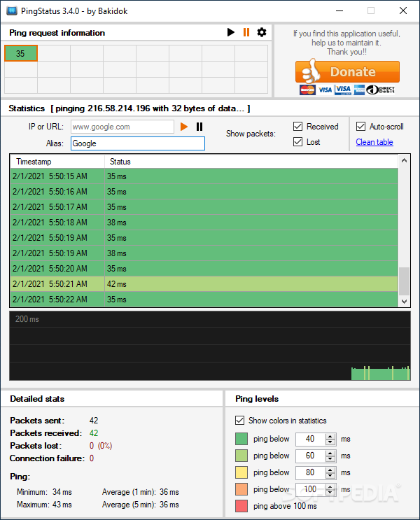Image resolution: width=420 pixels, height=520 pixels.
Task: Decrease the 40 ms threshold with down arrow
Action: click(x=330, y=442)
